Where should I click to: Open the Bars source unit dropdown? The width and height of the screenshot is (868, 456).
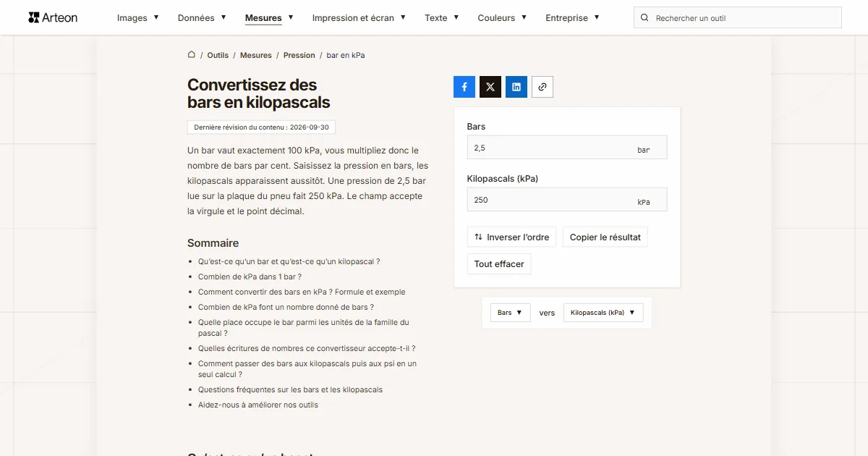[510, 313]
